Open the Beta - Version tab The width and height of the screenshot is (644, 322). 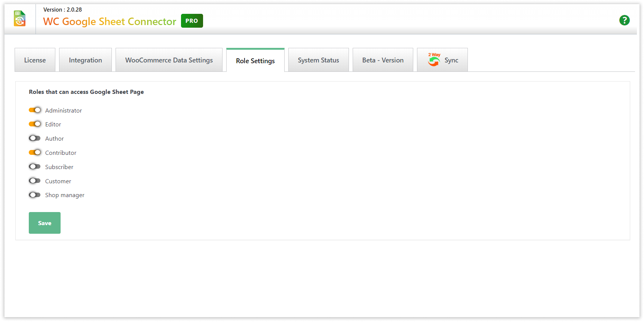pyautogui.click(x=383, y=60)
